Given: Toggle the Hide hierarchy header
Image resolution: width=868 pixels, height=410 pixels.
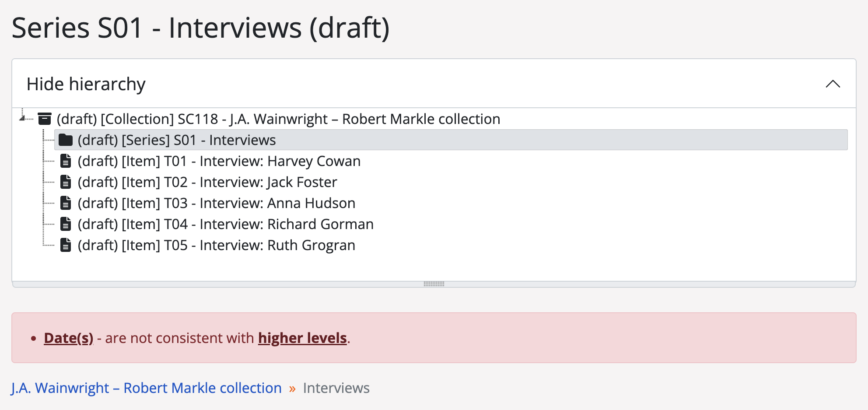Looking at the screenshot, I should (x=86, y=84).
